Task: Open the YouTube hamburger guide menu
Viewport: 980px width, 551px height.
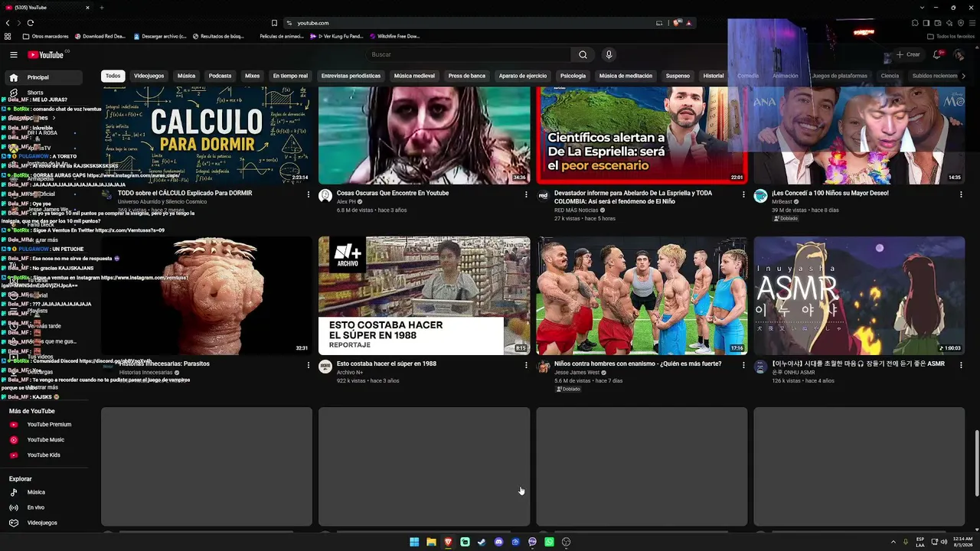Action: pyautogui.click(x=13, y=54)
